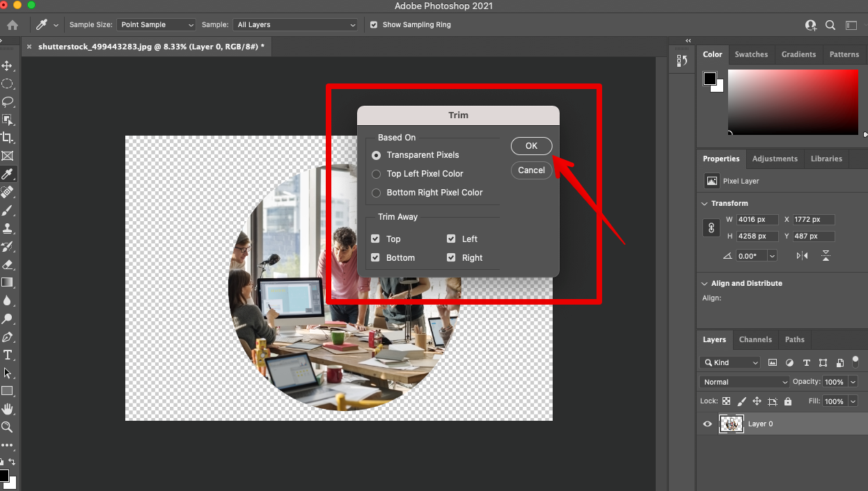This screenshot has height=491, width=868.
Task: Uncheck the Left trim checkbox
Action: pyautogui.click(x=451, y=239)
